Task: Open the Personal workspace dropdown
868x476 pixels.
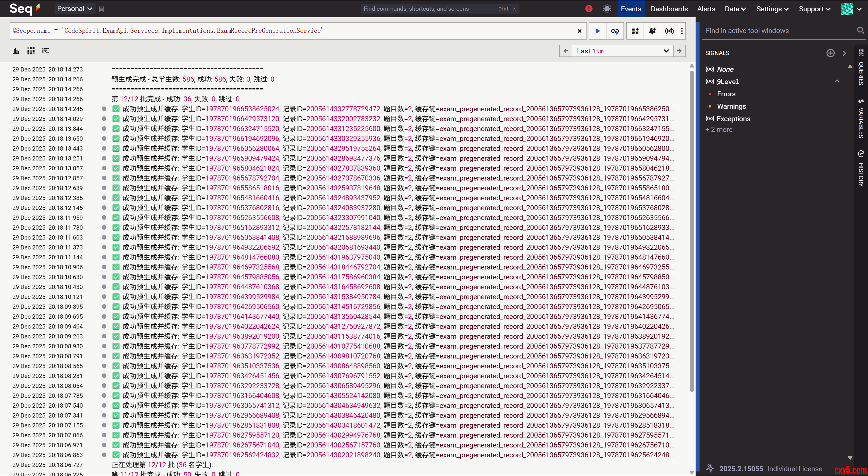Action: [x=74, y=9]
